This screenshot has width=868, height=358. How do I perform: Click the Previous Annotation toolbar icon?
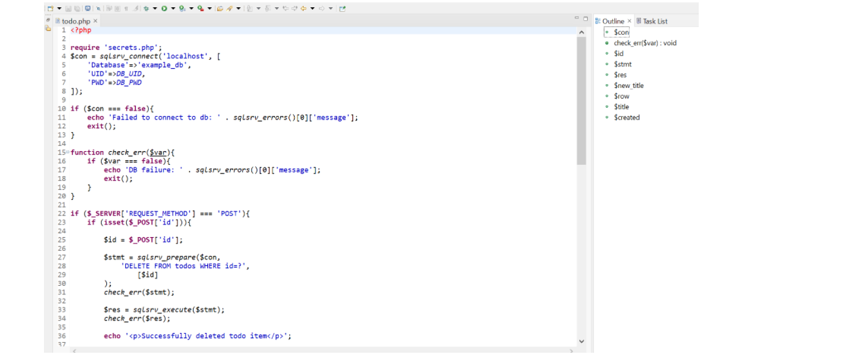pyautogui.click(x=268, y=9)
